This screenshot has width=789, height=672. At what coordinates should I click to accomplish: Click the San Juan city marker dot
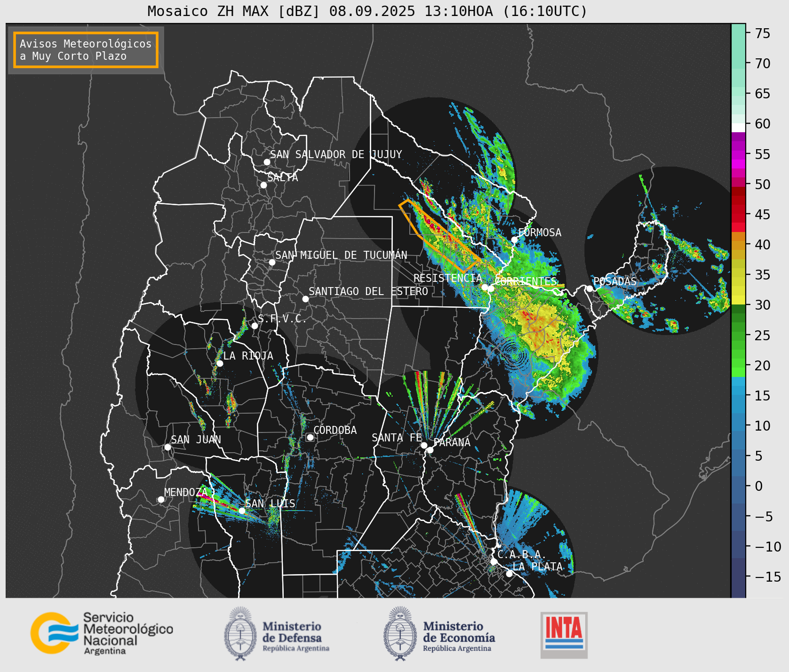(x=167, y=447)
